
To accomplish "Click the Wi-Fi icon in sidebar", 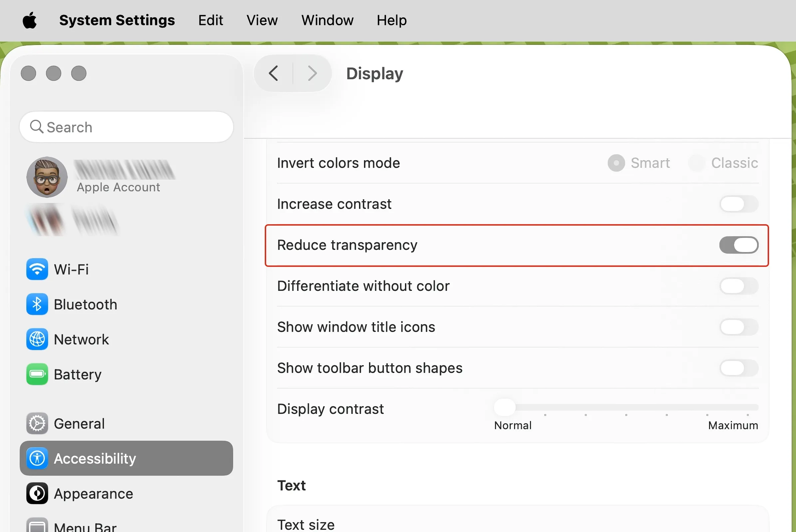I will point(37,269).
